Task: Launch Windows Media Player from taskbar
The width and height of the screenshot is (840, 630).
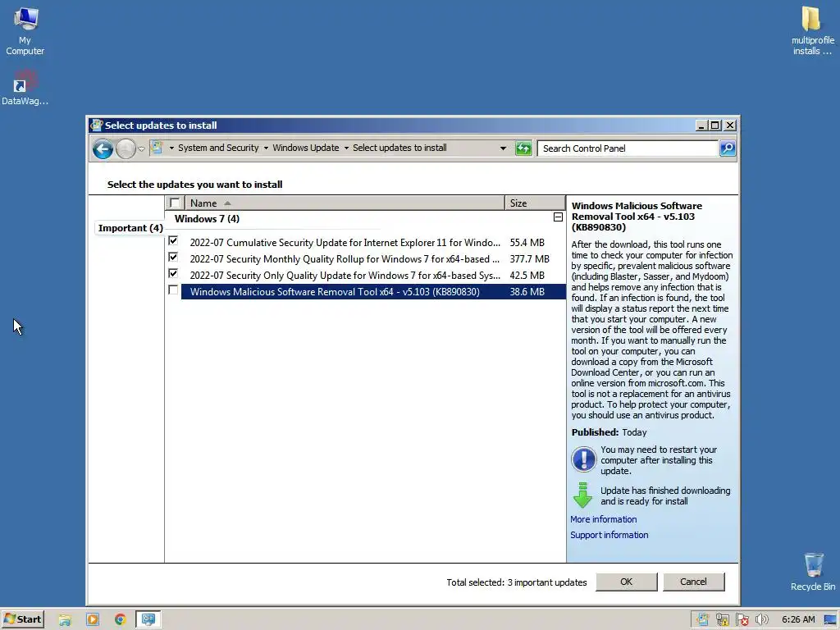Action: pos(92,620)
